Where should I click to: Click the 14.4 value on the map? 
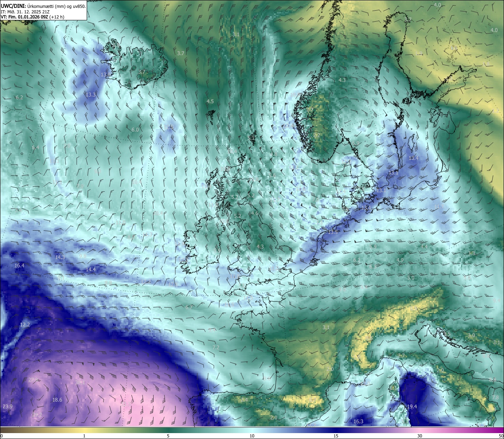click(x=91, y=269)
